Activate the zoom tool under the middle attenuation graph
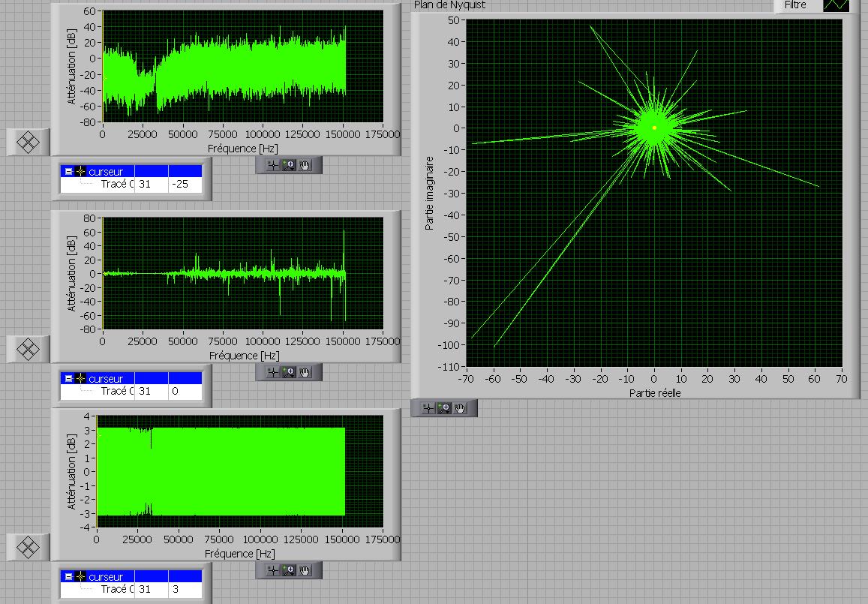The height and width of the screenshot is (604, 868). pos(289,372)
